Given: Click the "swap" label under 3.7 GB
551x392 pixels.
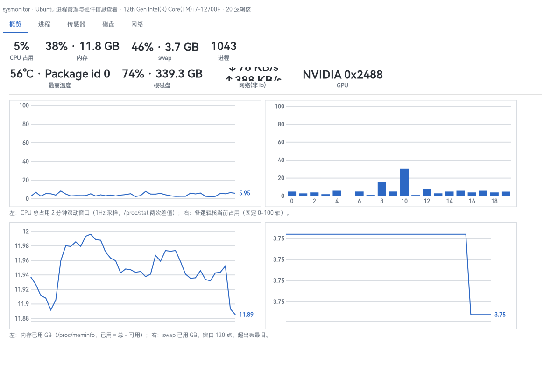Looking at the screenshot, I should pos(165,58).
